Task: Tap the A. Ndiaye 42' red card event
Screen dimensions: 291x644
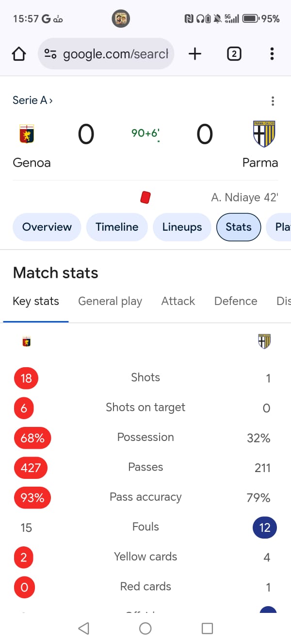Action: coord(244,198)
